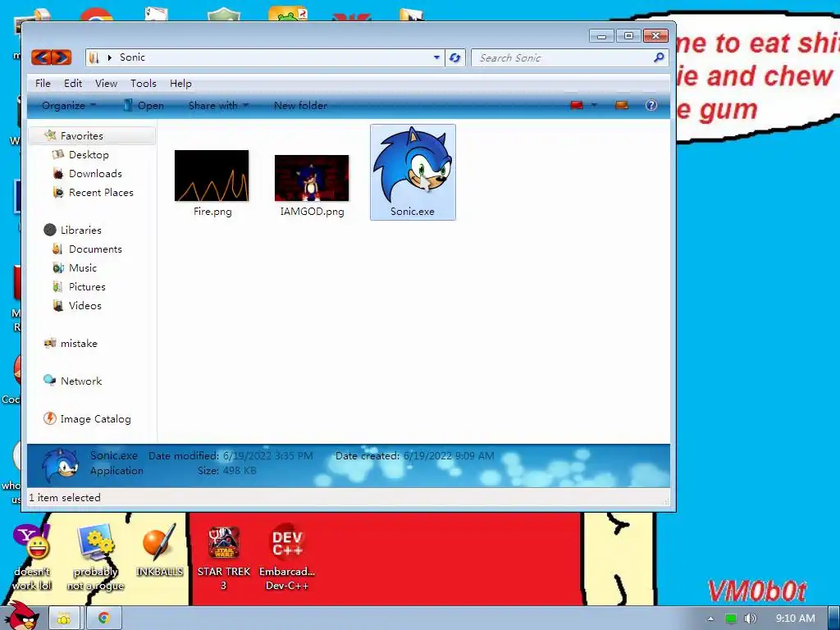Open the Help menu
The width and height of the screenshot is (840, 630).
pos(180,84)
